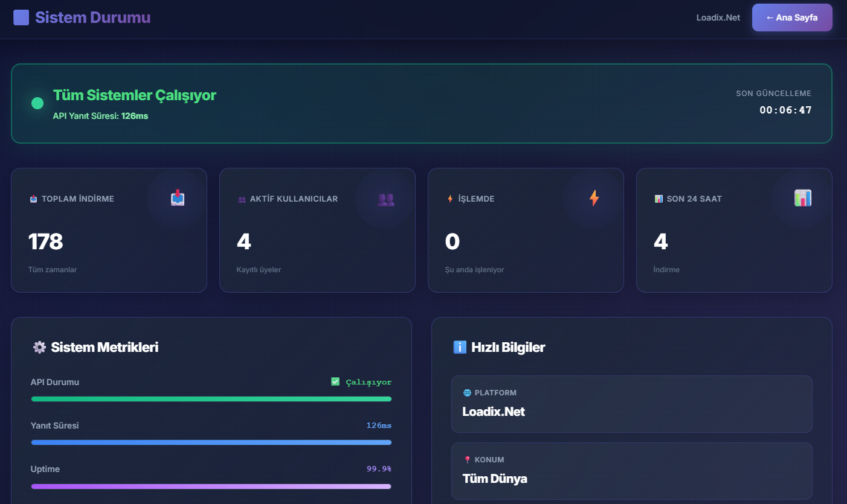Viewport: 847px width, 504px height.
Task: Click the Son Güncelleme time 00:06:47
Action: click(x=785, y=110)
